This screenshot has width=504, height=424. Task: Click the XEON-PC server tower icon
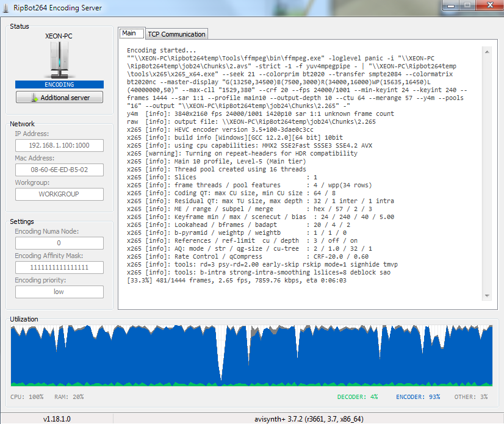(x=59, y=60)
